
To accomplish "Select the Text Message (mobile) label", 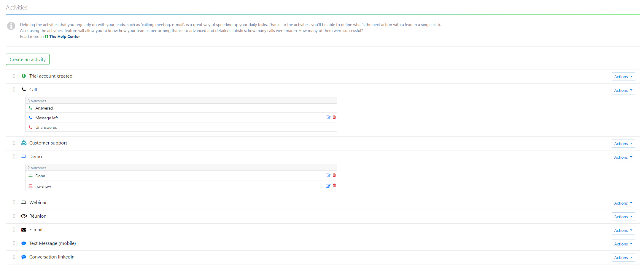I will pos(53,243).
